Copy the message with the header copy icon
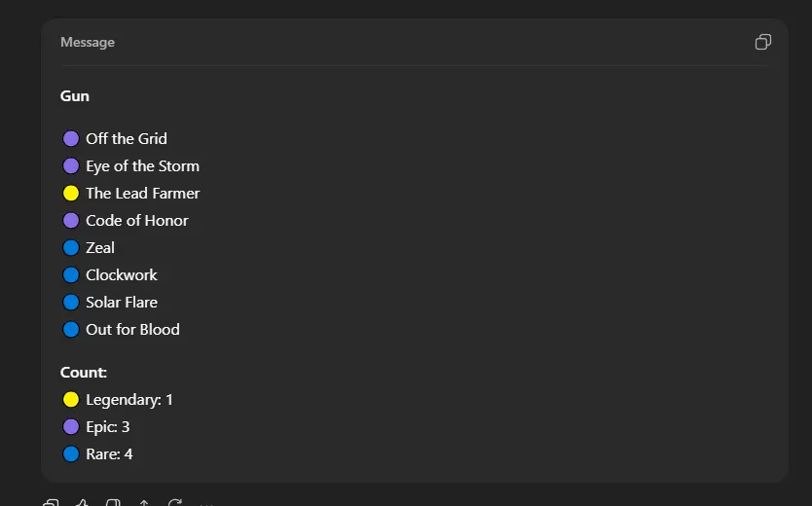 763,42
